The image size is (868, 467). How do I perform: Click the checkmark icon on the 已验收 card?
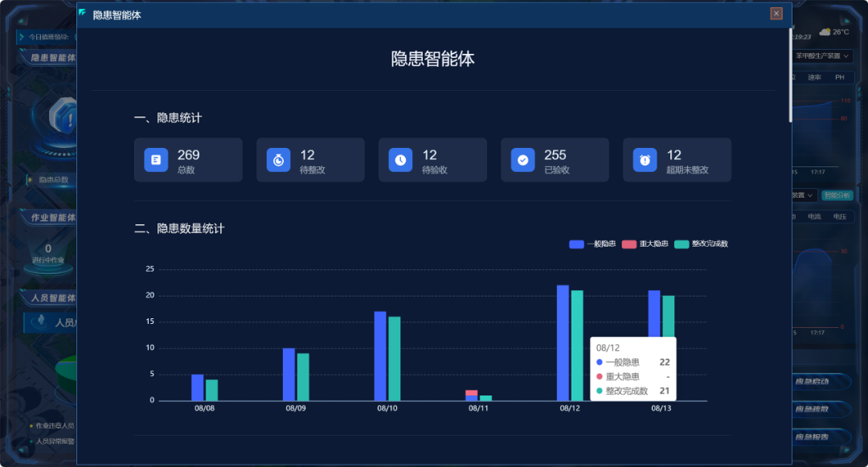(523, 160)
